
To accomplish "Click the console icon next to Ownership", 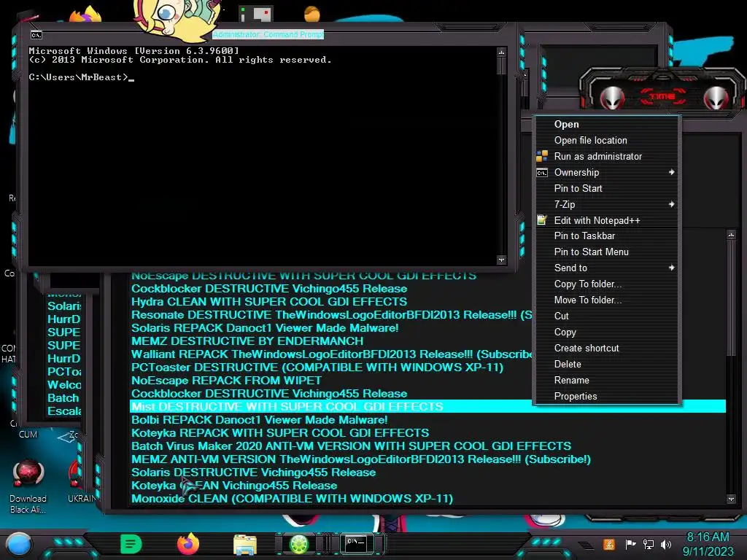I will [542, 172].
